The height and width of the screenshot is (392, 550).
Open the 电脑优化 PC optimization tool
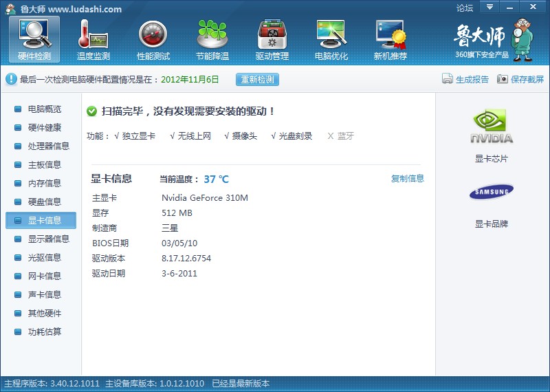(331, 39)
